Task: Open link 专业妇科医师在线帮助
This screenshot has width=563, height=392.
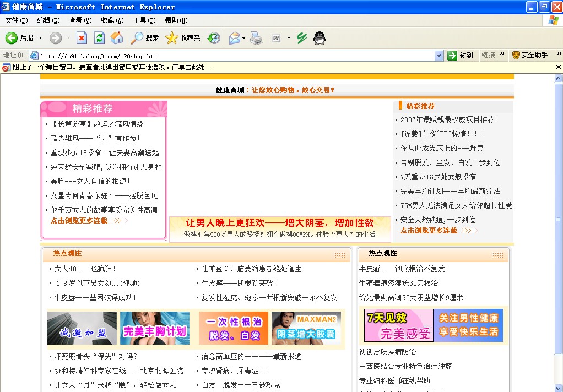Action: click(x=394, y=381)
